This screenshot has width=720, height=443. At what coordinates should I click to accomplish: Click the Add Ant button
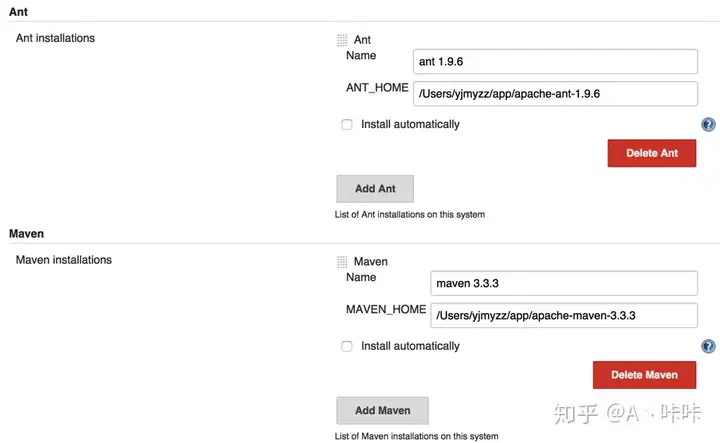pyautogui.click(x=375, y=189)
